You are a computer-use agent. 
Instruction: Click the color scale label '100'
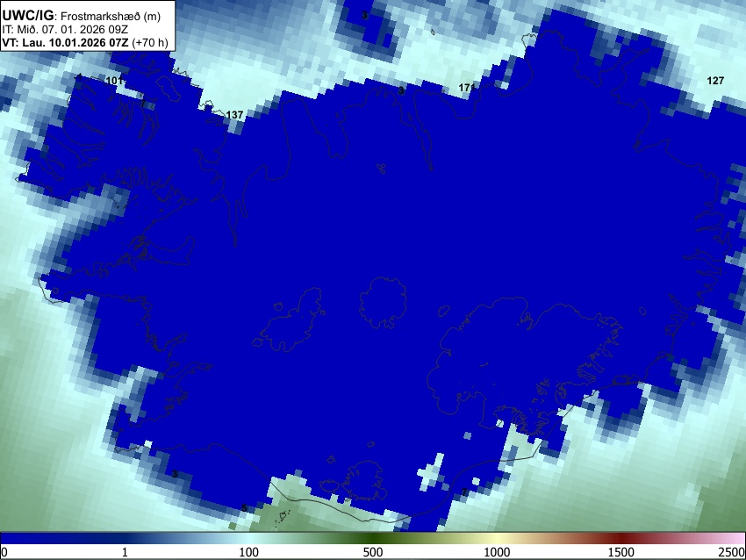249,552
